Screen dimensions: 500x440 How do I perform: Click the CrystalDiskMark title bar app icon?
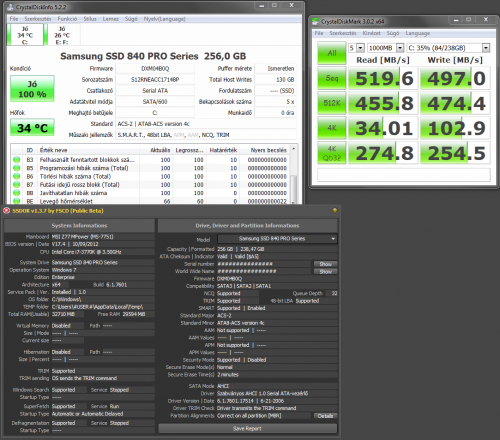(315, 22)
